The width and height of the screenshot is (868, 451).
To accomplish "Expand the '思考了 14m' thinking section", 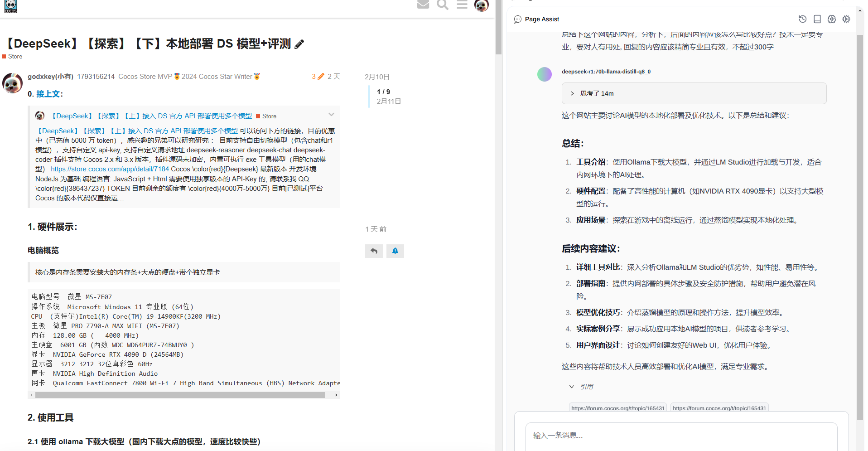I will tap(694, 93).
